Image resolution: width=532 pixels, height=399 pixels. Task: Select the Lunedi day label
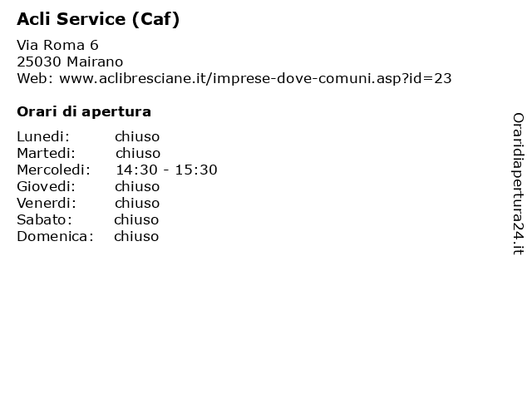pos(43,136)
